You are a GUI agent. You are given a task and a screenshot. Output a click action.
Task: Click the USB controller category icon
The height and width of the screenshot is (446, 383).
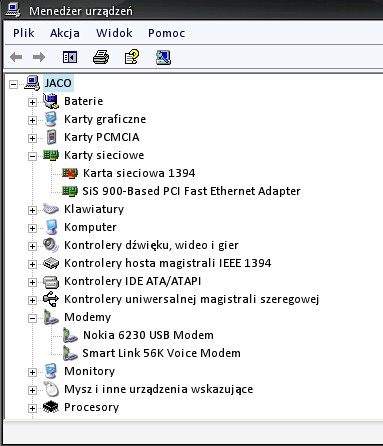(x=51, y=299)
